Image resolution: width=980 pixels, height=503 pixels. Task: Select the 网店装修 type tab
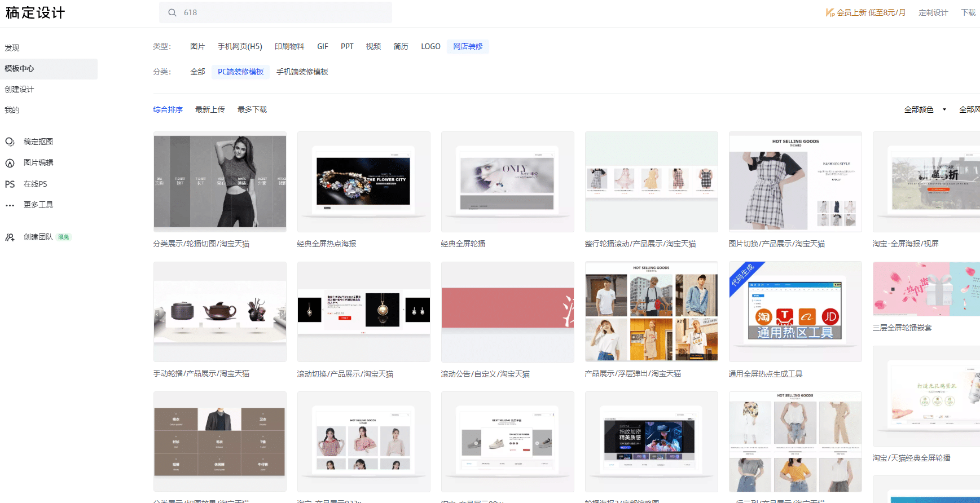pyautogui.click(x=468, y=46)
